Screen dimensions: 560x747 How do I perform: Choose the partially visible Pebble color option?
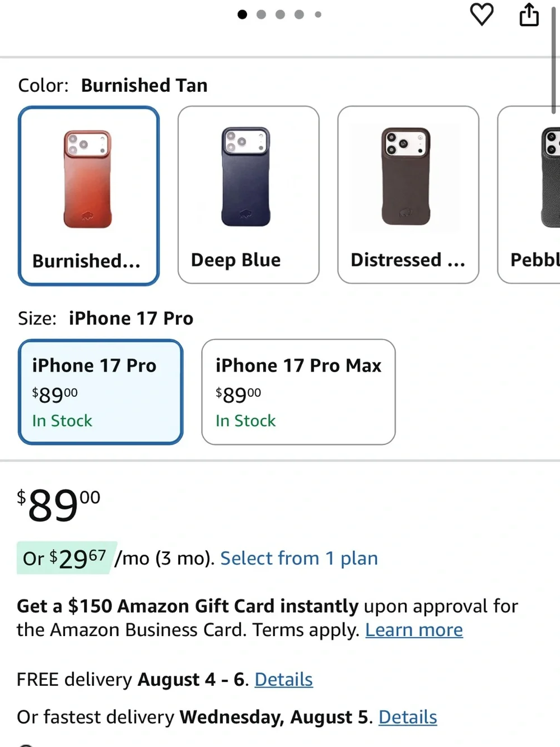[x=529, y=194]
